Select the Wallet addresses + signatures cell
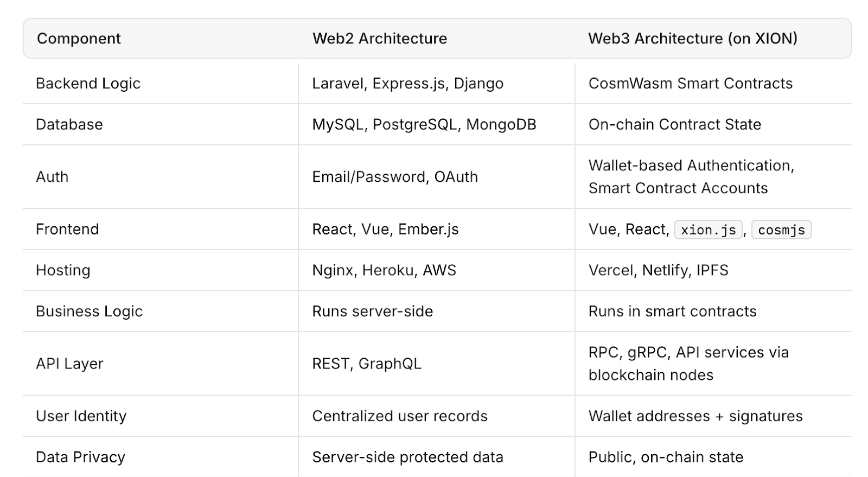868x477 pixels. [695, 416]
